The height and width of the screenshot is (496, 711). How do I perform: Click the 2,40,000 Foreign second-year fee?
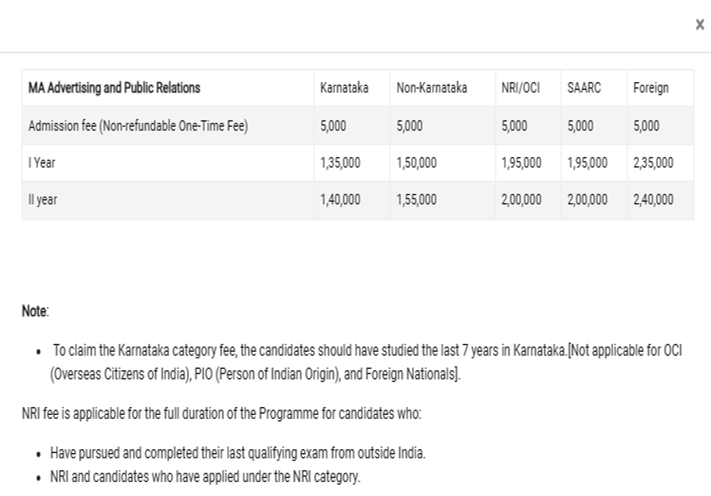653,200
